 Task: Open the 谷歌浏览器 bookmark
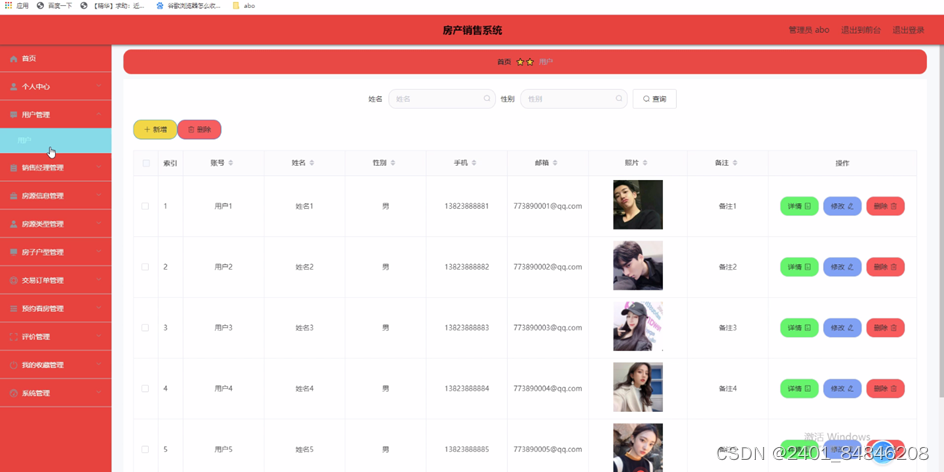point(188,5)
